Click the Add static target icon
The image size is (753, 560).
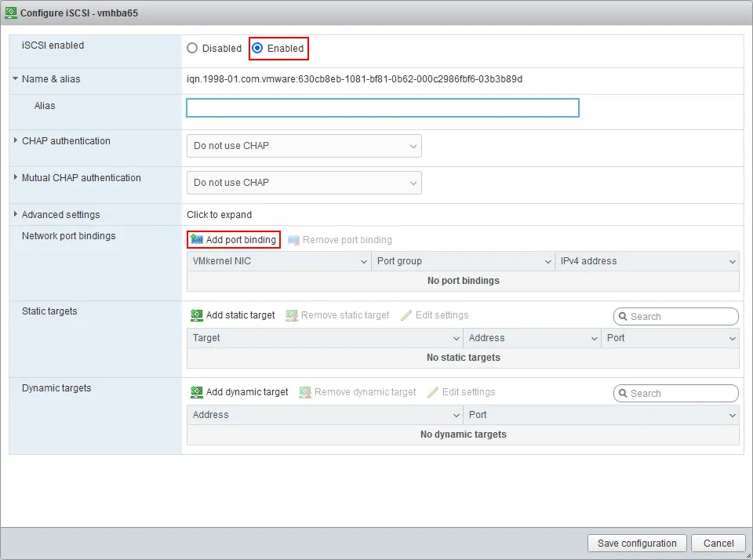click(x=196, y=315)
